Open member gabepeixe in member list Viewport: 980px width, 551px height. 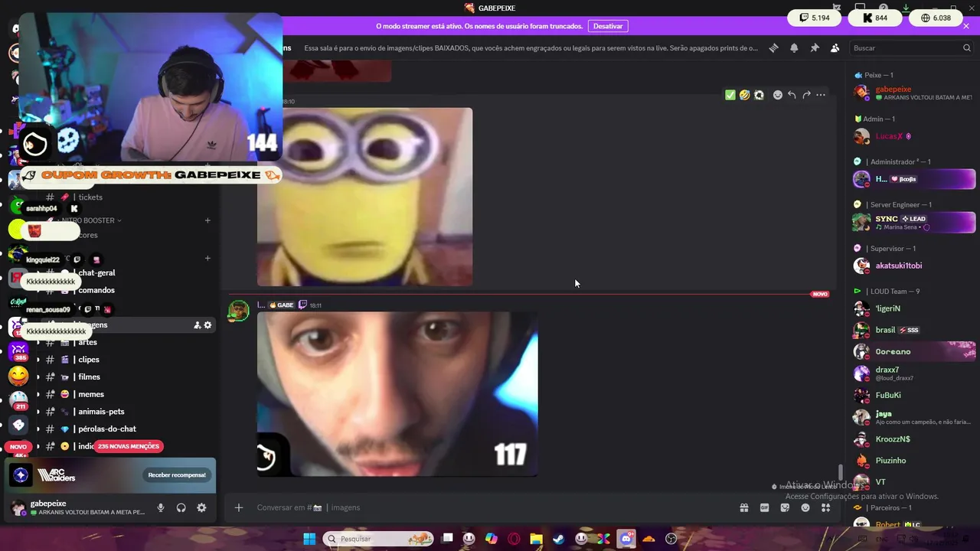tap(913, 93)
